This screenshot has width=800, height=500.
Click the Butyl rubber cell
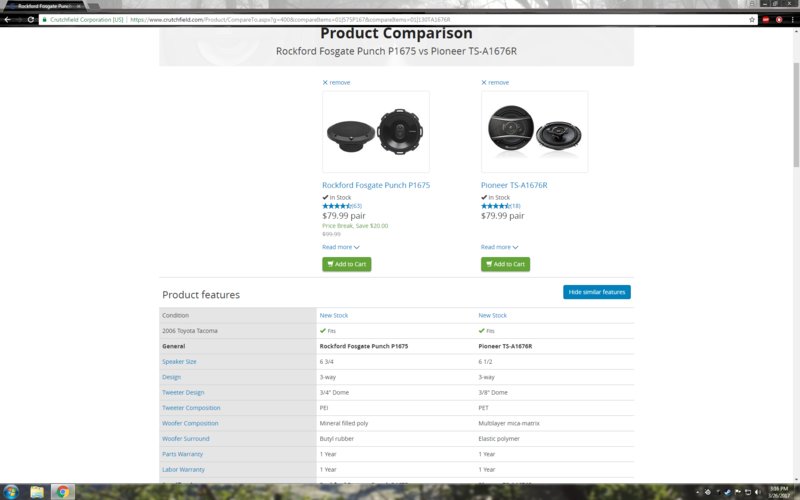point(337,438)
